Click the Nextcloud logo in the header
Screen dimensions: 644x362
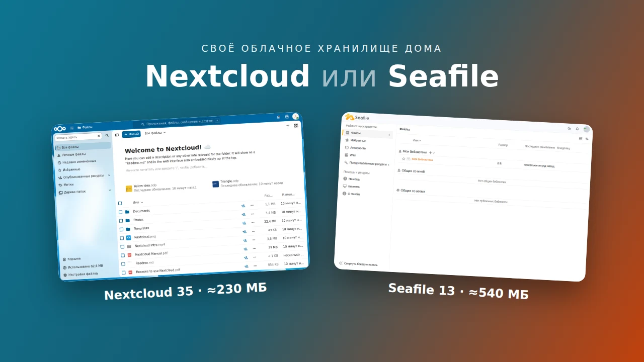pos(60,128)
